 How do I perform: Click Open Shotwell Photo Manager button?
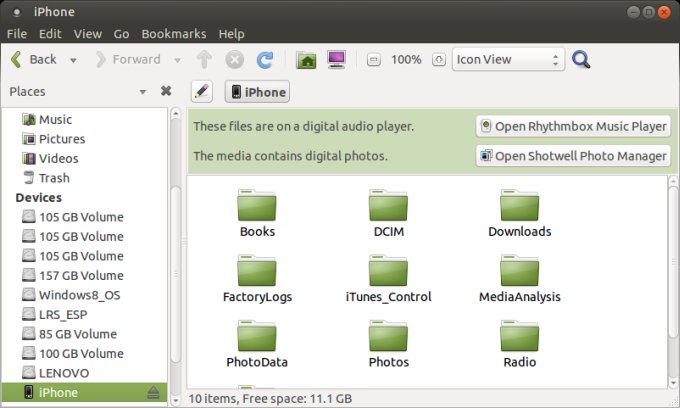[x=572, y=156]
